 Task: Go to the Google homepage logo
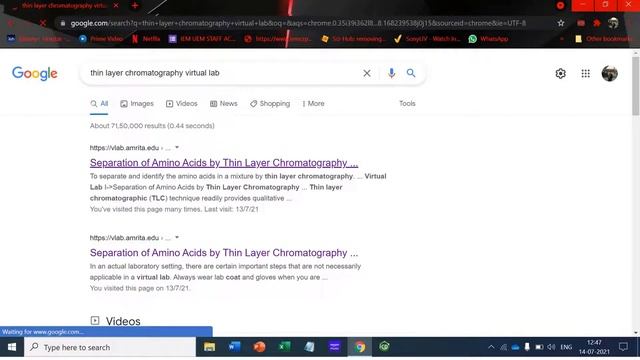35,73
